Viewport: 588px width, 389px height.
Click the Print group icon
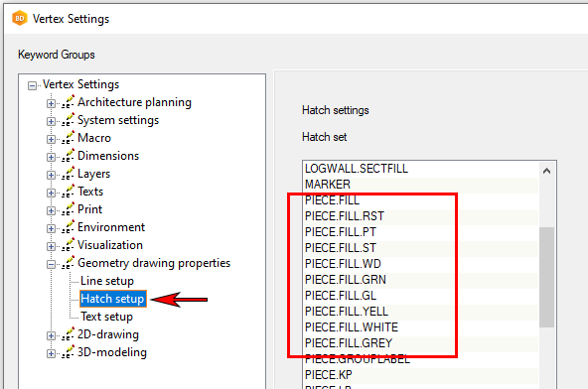click(68, 209)
